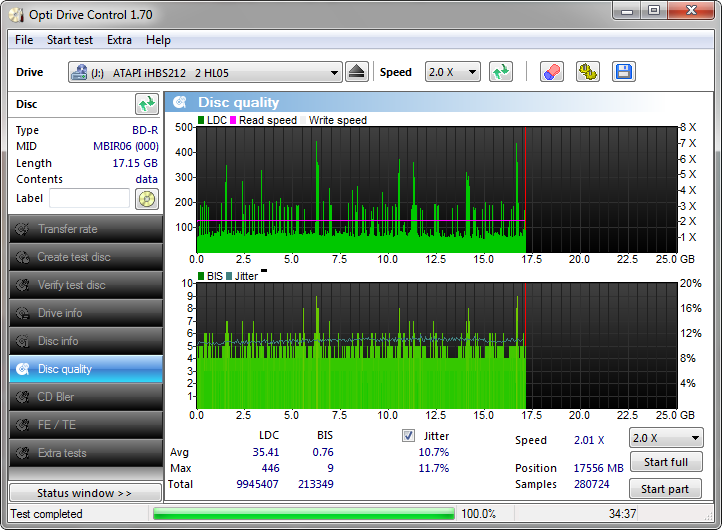722x530 pixels.
Task: Click the Samples value 280724
Action: pos(592,484)
